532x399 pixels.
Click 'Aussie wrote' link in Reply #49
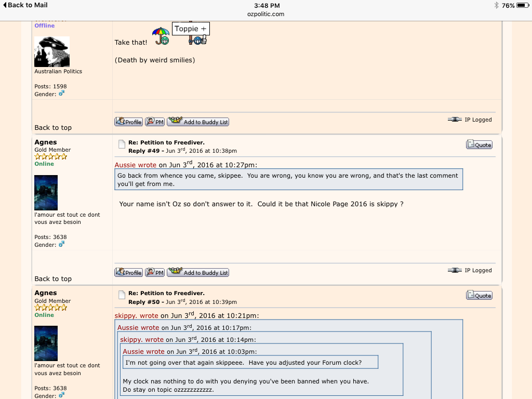pos(135,165)
